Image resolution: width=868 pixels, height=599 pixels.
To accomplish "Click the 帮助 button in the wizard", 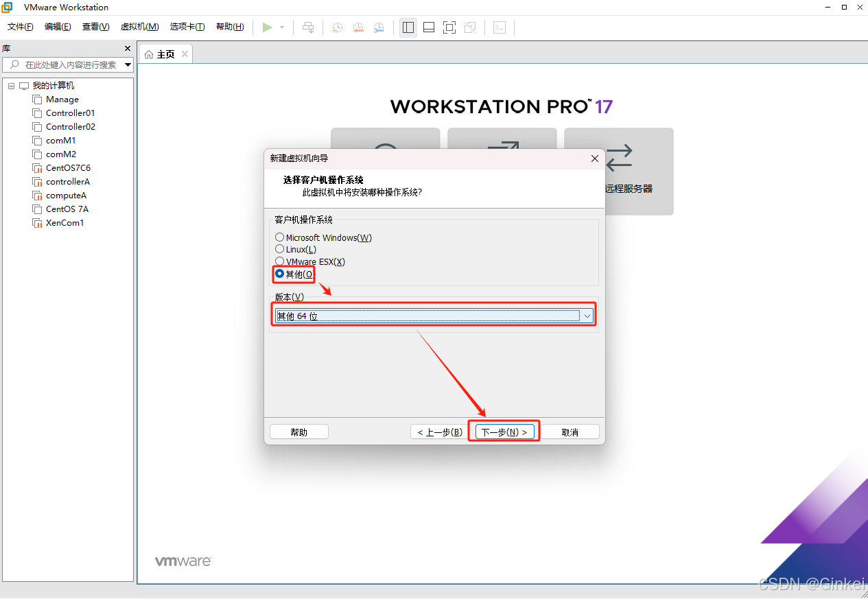I will coord(299,432).
